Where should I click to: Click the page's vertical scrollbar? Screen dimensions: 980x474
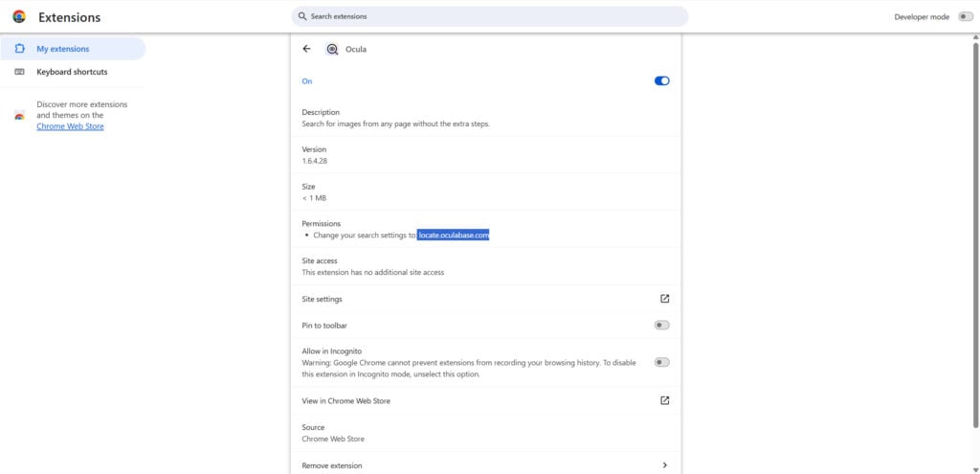[x=975, y=239]
